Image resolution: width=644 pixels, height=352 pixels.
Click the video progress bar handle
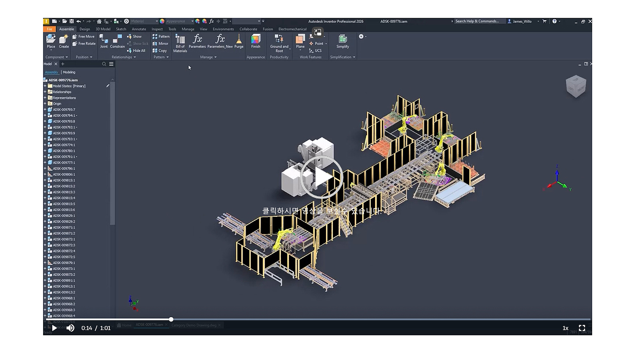pyautogui.click(x=171, y=319)
